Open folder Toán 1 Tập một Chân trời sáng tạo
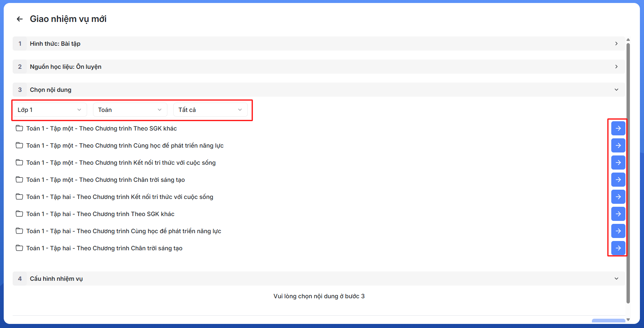This screenshot has width=644, height=328. [x=105, y=180]
